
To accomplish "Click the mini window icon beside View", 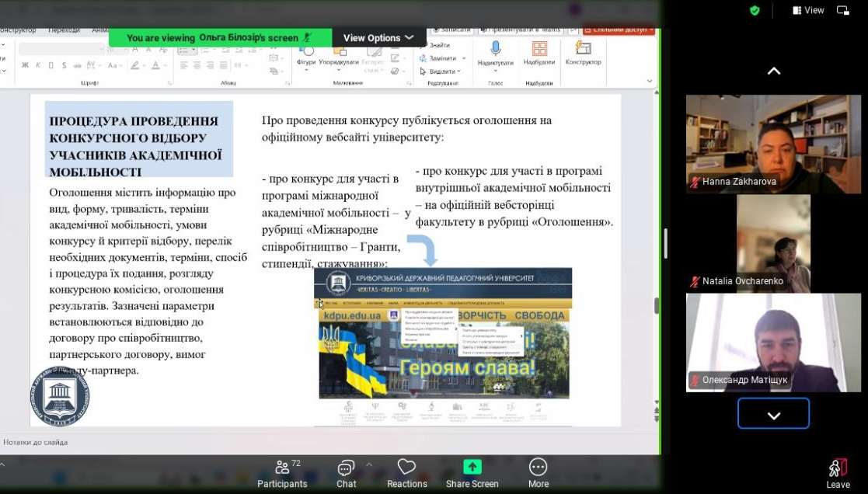I will coord(843,10).
